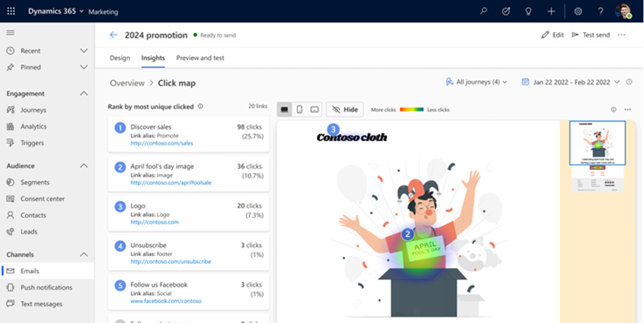The image size is (644, 323).
Task: Open the user profile avatar
Action: tap(623, 12)
